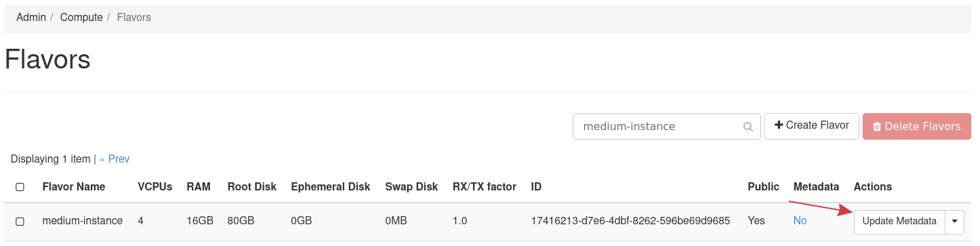Click the Flavors breadcrumb item
This screenshot has height=246, width=980.
tap(134, 18)
